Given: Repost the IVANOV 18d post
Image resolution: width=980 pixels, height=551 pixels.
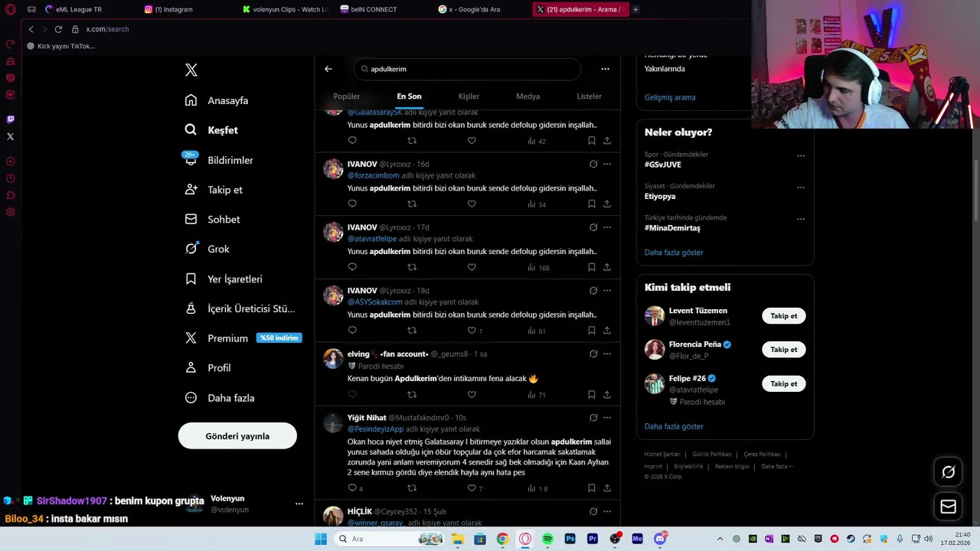Looking at the screenshot, I should (x=412, y=331).
